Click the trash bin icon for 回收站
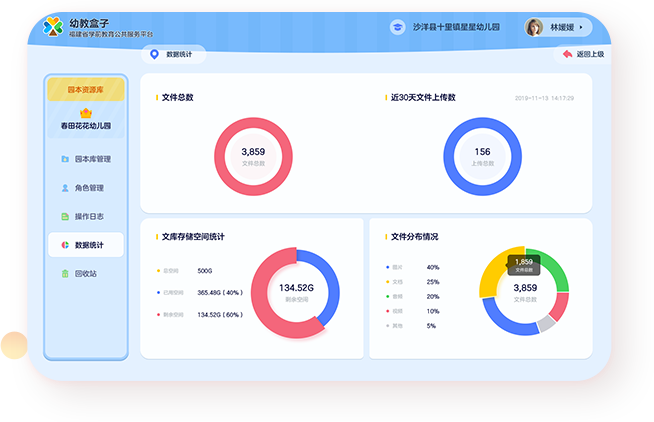 pyautogui.click(x=65, y=273)
